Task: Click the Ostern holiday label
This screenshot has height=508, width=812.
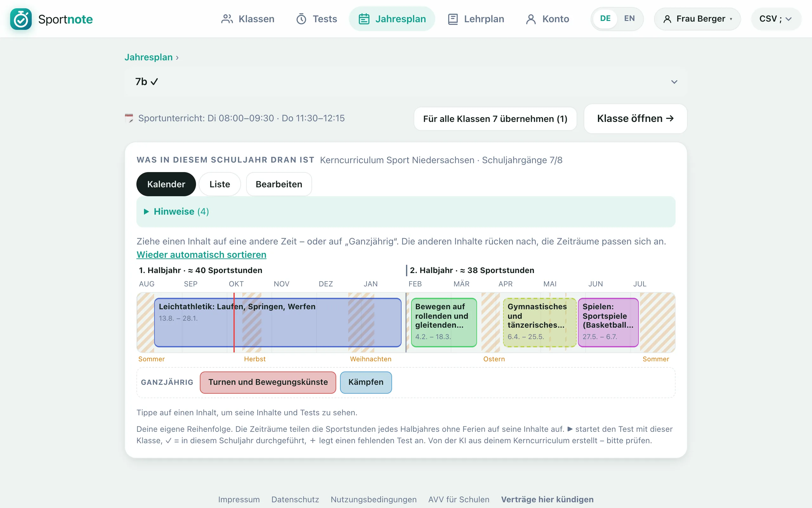Action: [x=494, y=359]
